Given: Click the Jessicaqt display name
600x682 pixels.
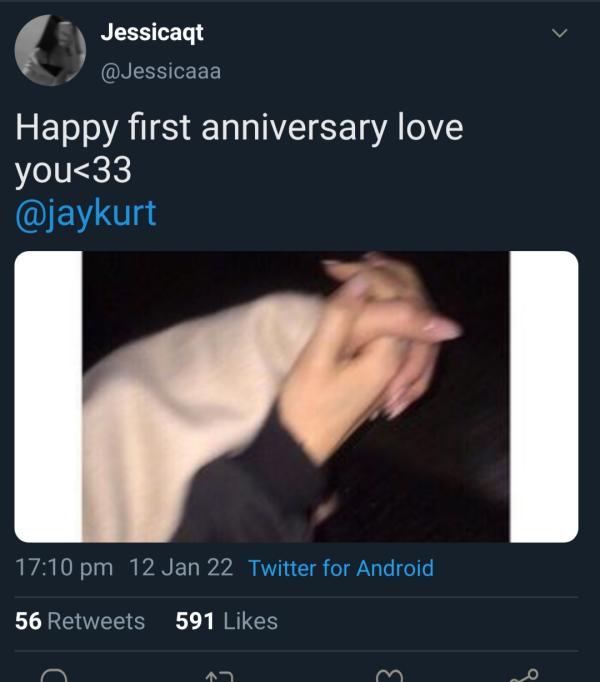Looking at the screenshot, I should (x=152, y=32).
